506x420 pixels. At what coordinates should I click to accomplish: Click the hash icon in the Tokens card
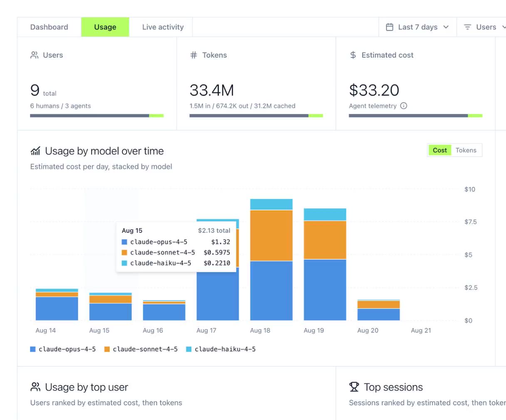pos(193,55)
